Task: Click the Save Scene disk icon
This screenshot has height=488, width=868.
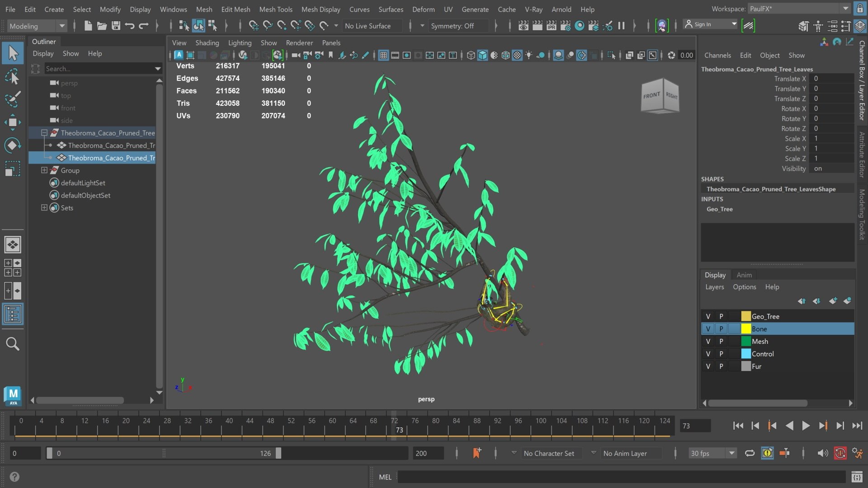Action: click(x=116, y=26)
